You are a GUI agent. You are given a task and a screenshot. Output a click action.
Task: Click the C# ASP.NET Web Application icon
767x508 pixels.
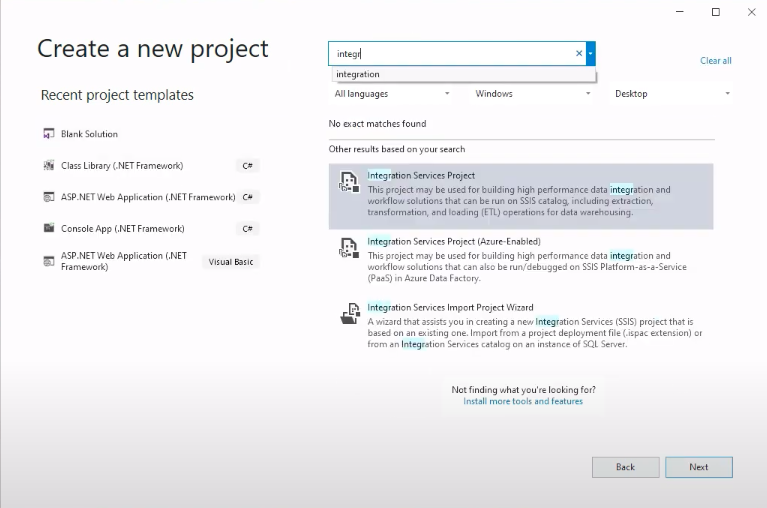click(48, 197)
